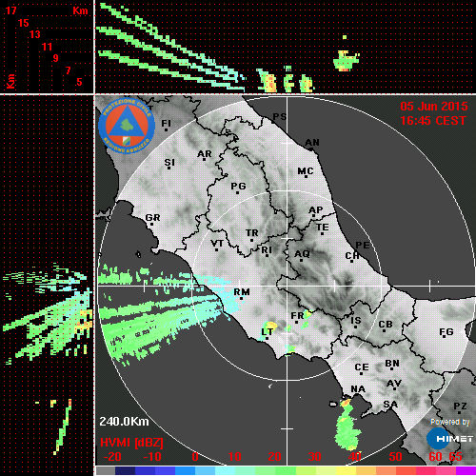Click the 'AQ' city label

point(302,254)
